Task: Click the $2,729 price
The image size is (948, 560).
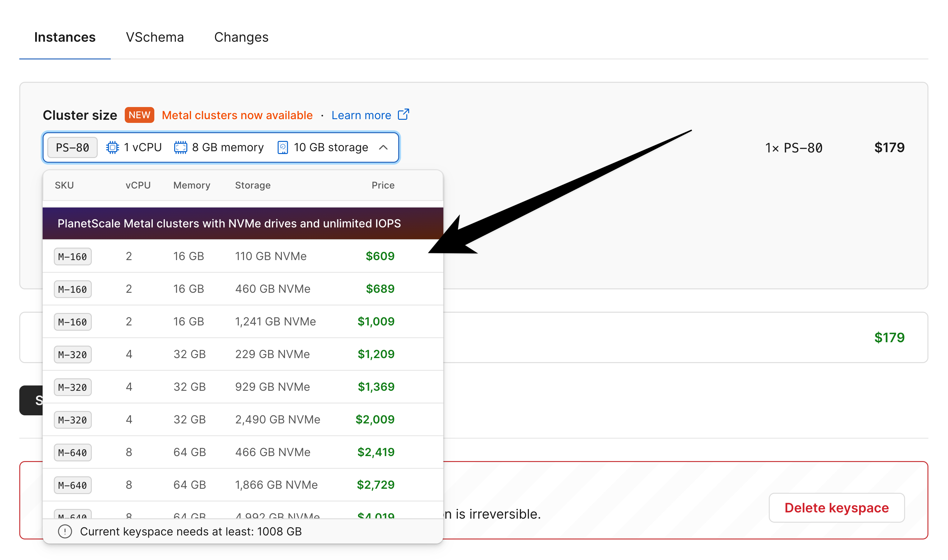Action: pos(376,485)
